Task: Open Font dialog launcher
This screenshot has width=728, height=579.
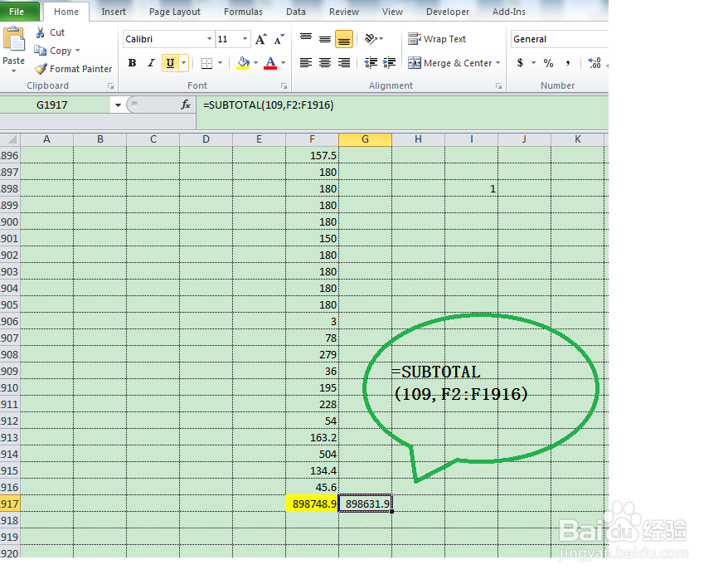Action: point(284,86)
